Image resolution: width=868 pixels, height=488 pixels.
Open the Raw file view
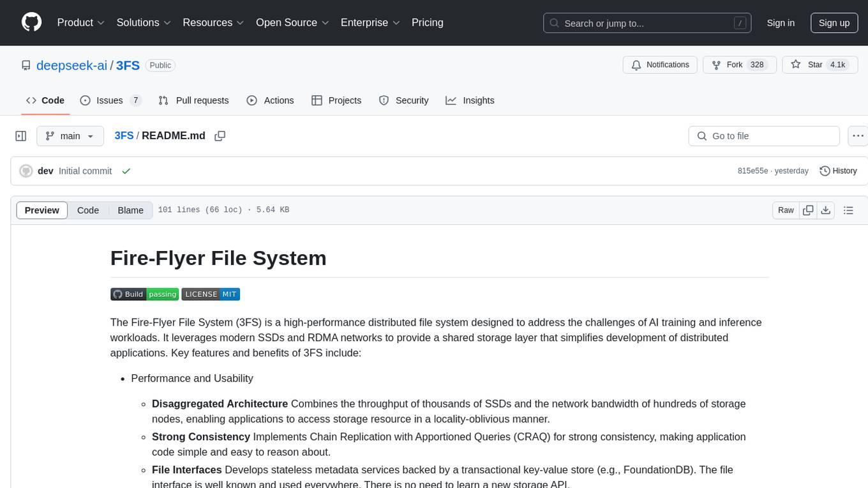[x=786, y=210]
